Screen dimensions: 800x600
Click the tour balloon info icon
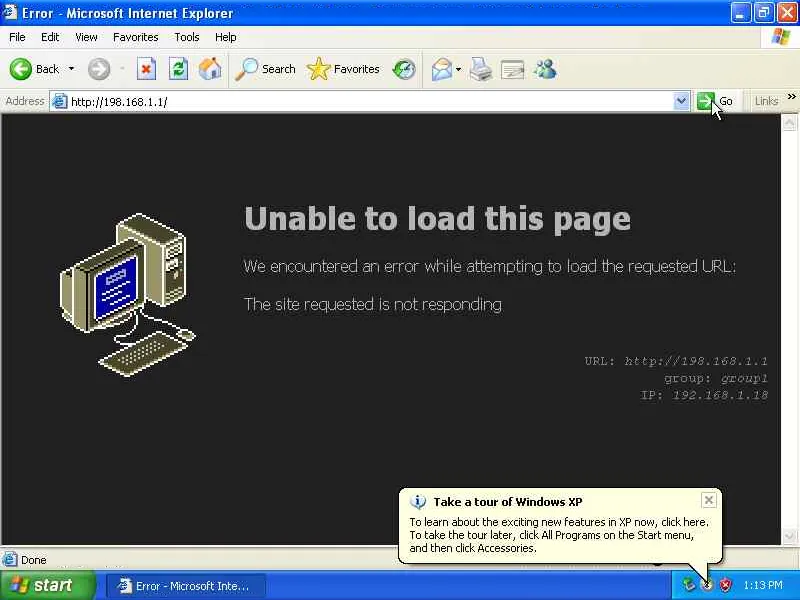(418, 502)
